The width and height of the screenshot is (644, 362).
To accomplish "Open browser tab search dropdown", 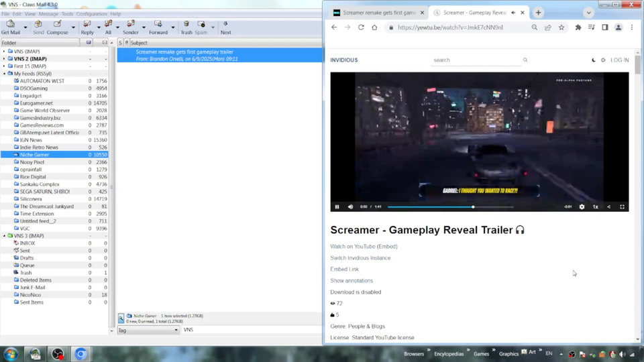I will [x=588, y=13].
